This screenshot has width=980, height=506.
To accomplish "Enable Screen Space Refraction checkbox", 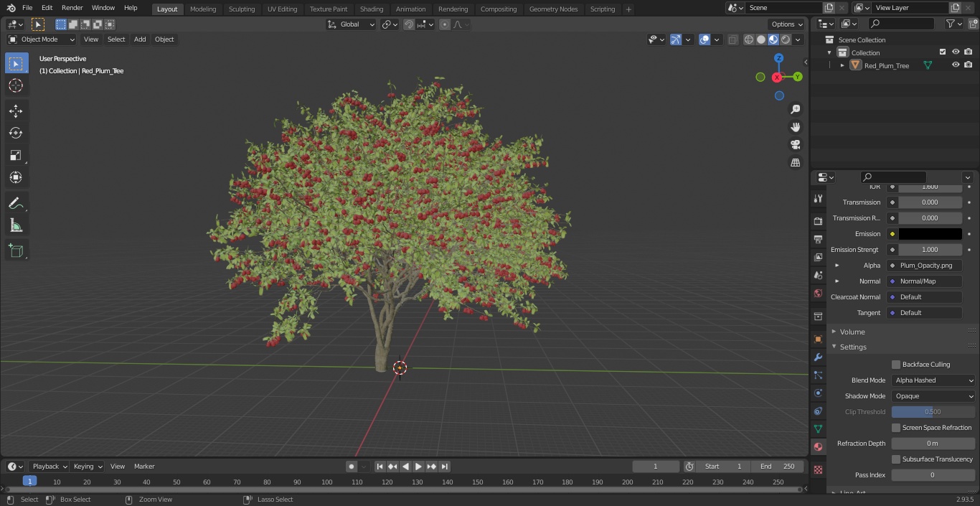I will click(896, 428).
